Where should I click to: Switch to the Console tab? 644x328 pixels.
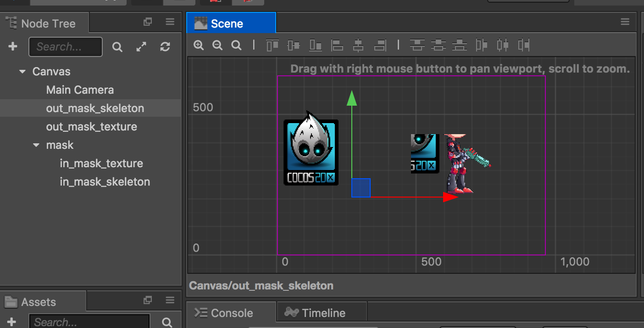231,313
